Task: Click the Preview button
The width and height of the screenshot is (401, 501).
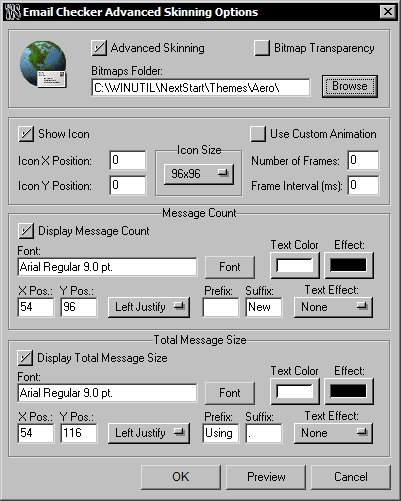Action: [x=266, y=477]
